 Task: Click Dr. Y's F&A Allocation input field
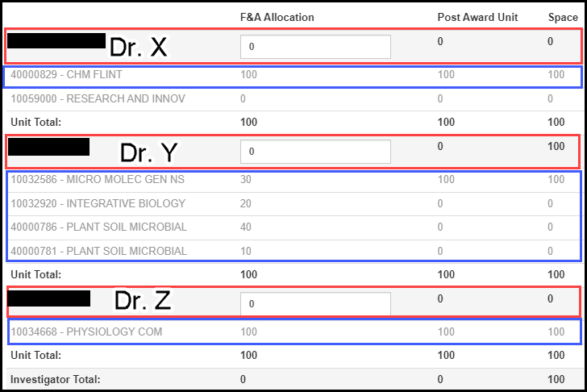tap(315, 152)
